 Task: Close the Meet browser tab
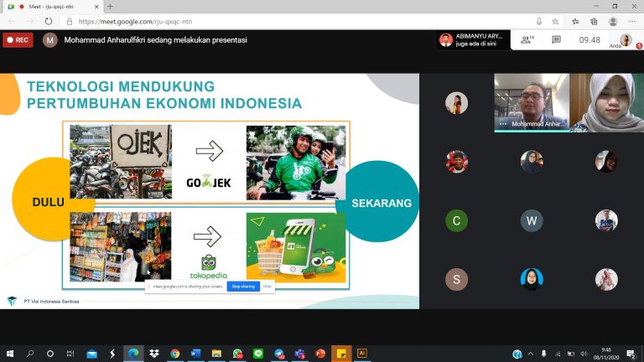(x=96, y=7)
